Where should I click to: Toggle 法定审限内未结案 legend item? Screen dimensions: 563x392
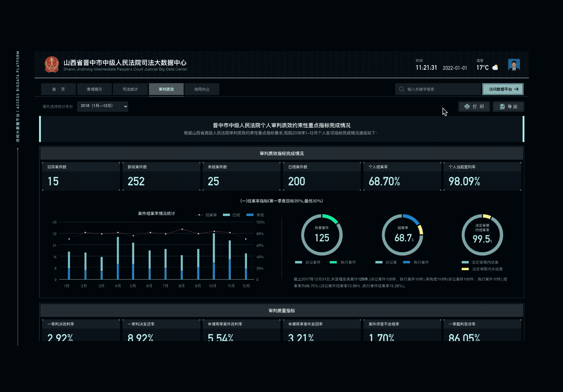pyautogui.click(x=482, y=269)
